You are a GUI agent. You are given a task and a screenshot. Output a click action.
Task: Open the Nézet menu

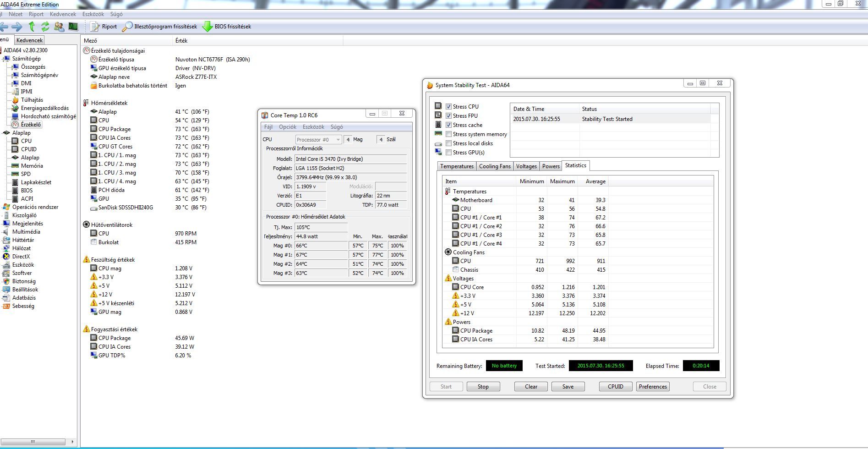(x=16, y=14)
